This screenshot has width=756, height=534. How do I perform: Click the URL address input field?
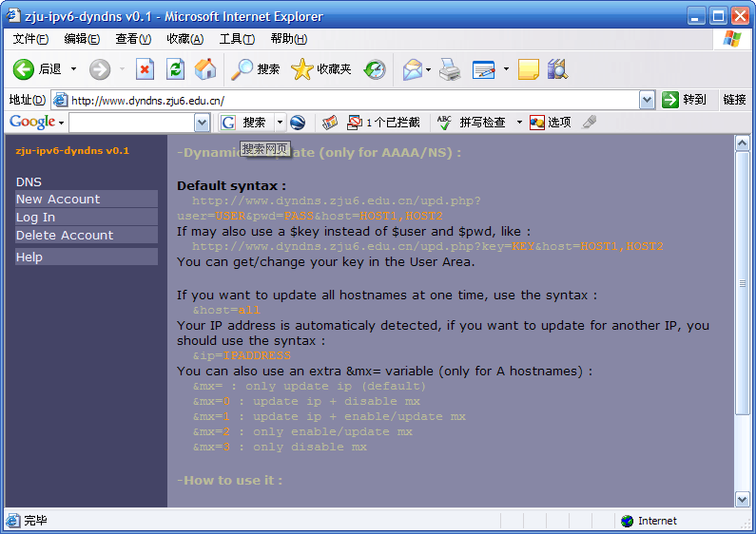pyautogui.click(x=352, y=100)
